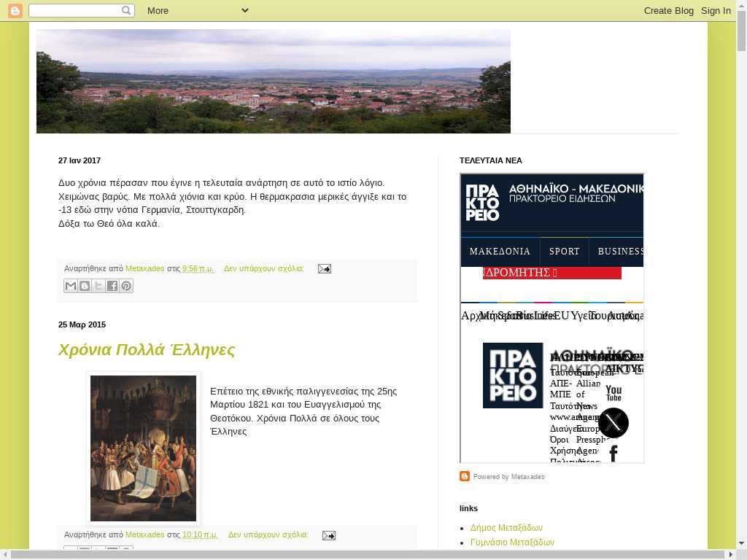Click the orange Blogger logo in navbar
The image size is (747, 560).
[x=15, y=10]
